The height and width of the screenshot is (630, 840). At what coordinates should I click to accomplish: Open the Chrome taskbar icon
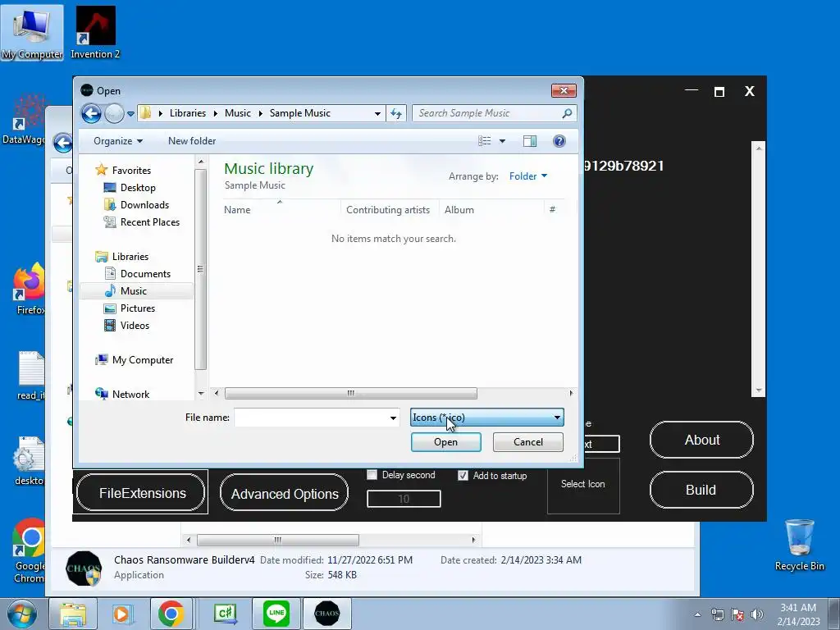click(x=171, y=614)
